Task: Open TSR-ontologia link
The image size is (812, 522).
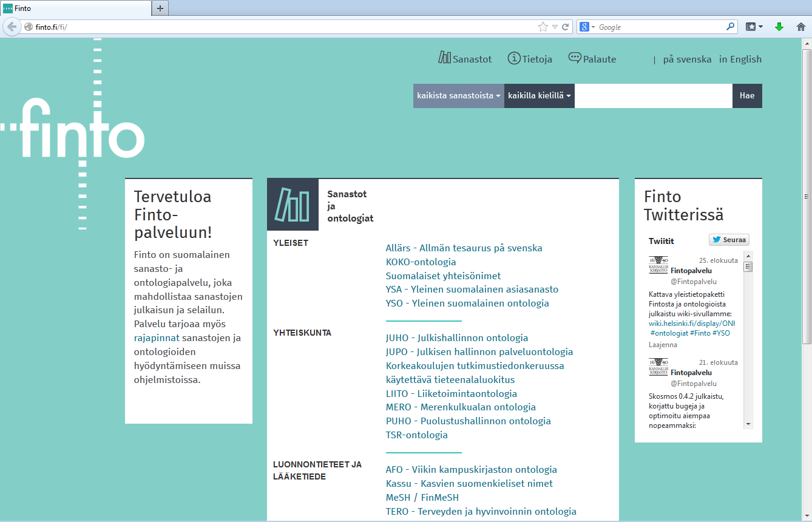Action: click(417, 435)
